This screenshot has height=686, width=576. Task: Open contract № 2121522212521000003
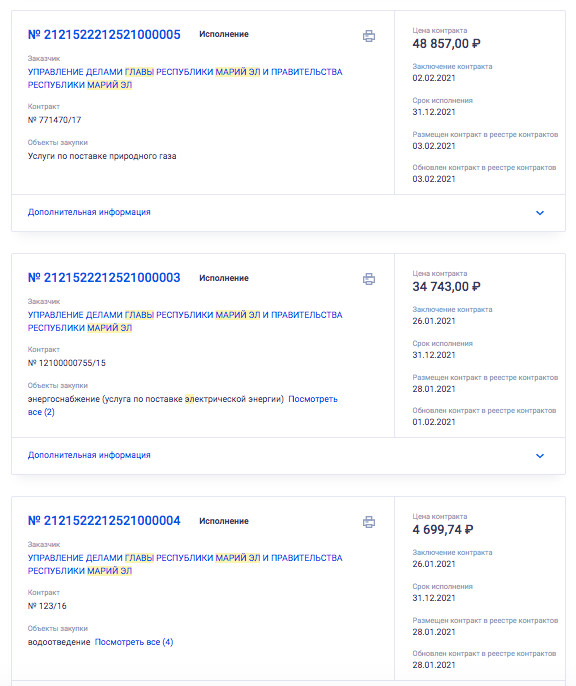[104, 277]
